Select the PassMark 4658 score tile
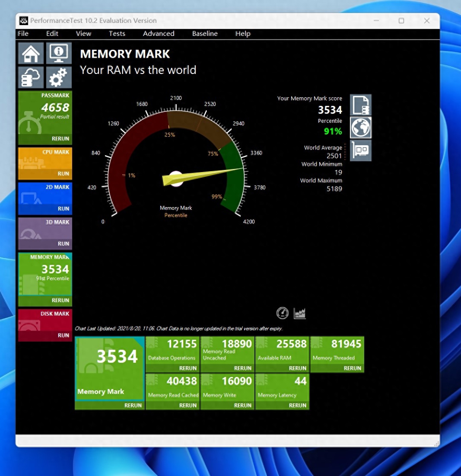 coord(45,112)
